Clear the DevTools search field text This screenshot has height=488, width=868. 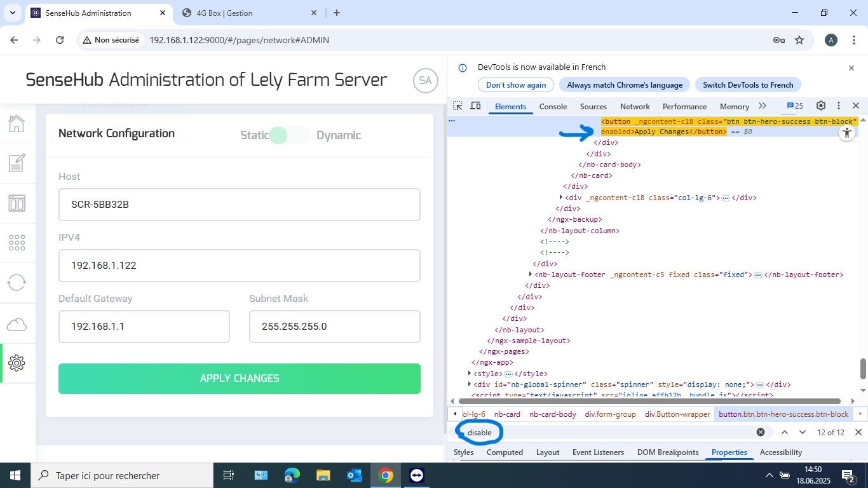point(761,432)
